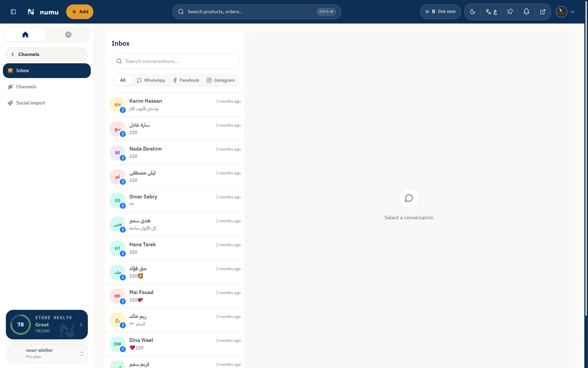This screenshot has width=588, height=368.
Task: Click the page vertical scrollbar
Action: pos(586,159)
